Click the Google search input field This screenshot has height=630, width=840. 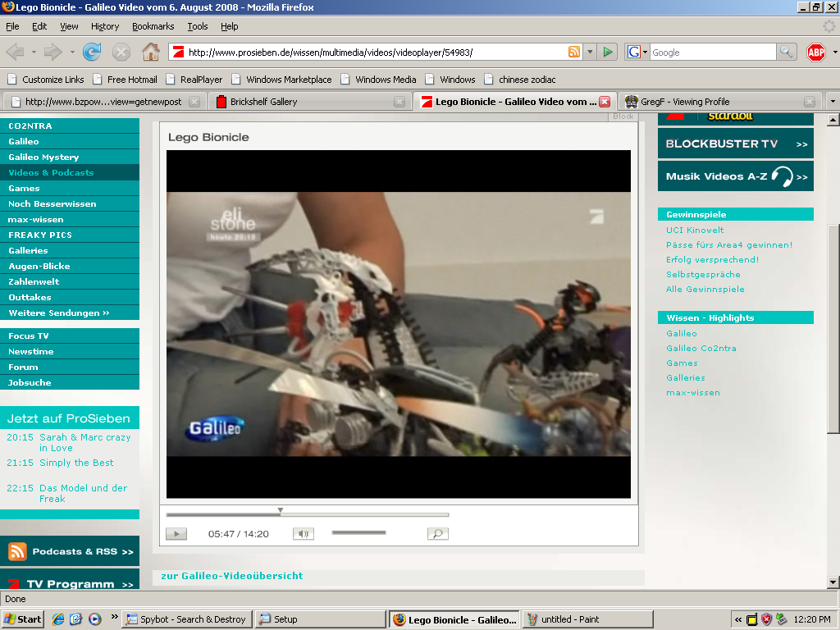pos(713,52)
